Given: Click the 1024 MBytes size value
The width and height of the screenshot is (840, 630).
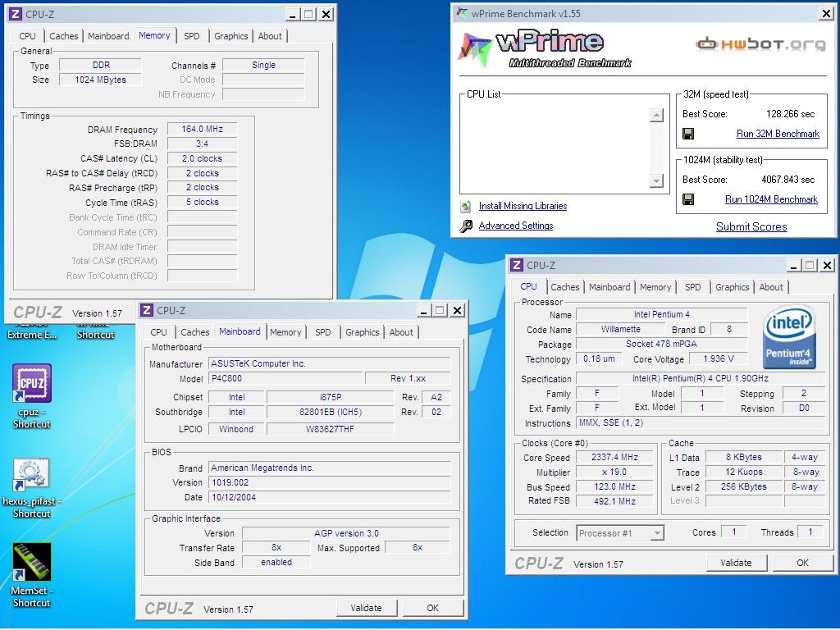Looking at the screenshot, I should [100, 80].
